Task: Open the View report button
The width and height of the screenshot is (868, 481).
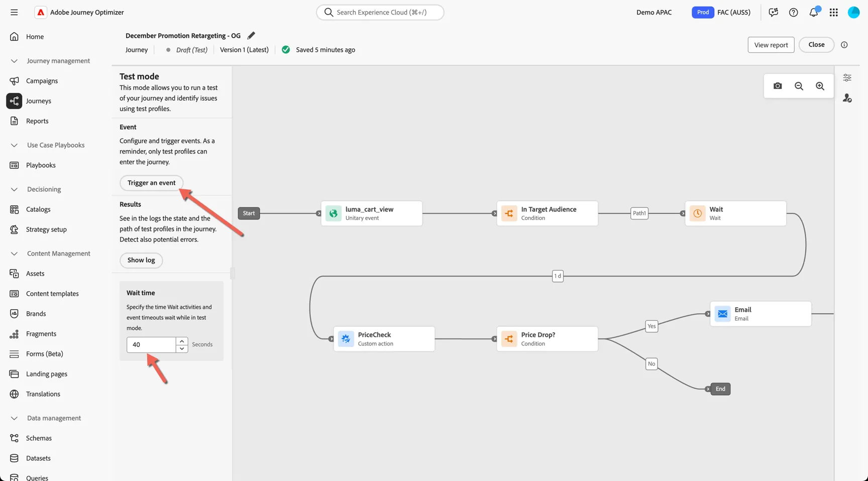Action: pos(771,45)
